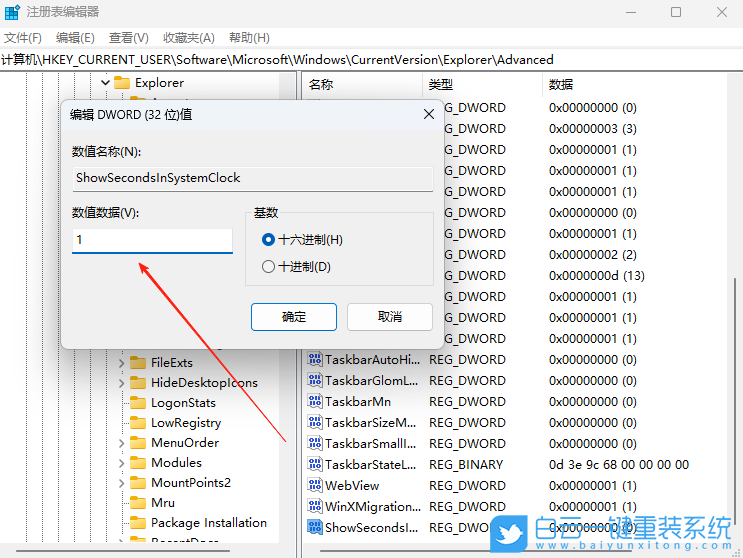Click the registry path address bar
This screenshot has width=743, height=558.
[372, 60]
